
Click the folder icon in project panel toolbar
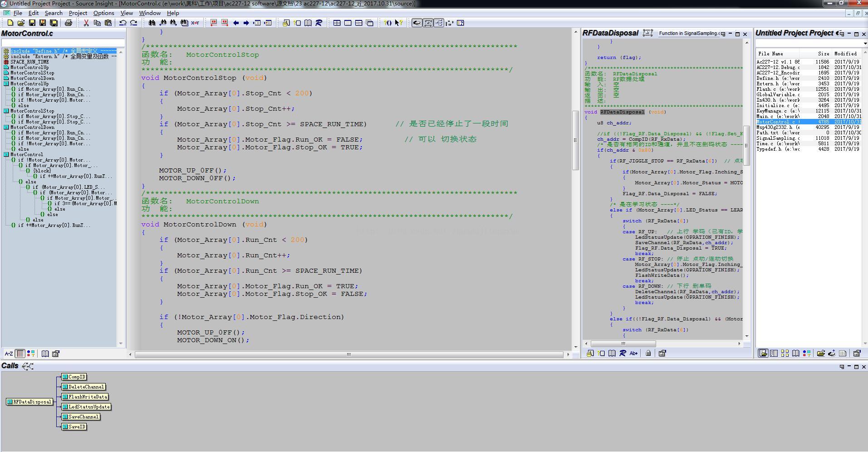(x=821, y=353)
